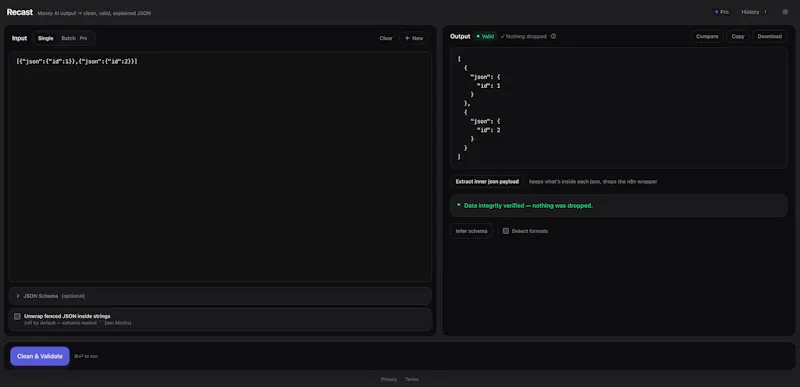Open the Pro plan badge
The height and width of the screenshot is (387, 800).
click(722, 12)
